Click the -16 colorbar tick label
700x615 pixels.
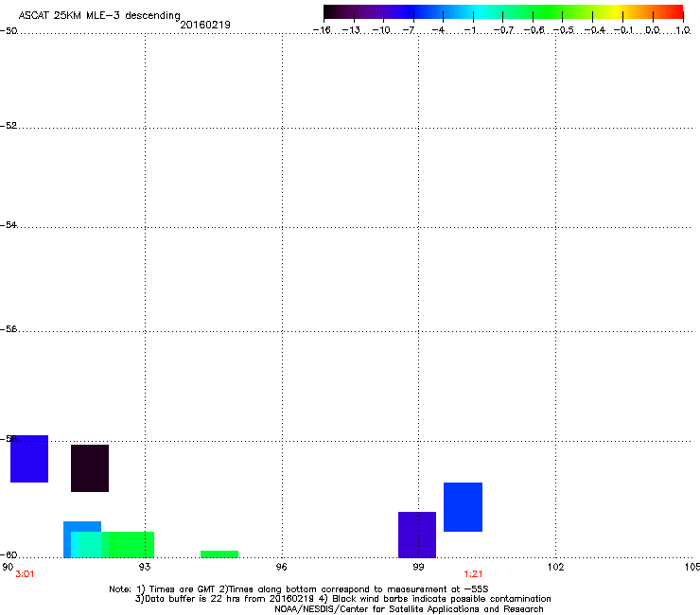pyautogui.click(x=322, y=30)
